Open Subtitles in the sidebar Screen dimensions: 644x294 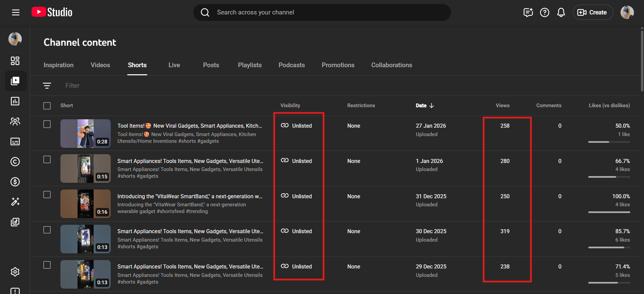[15, 141]
